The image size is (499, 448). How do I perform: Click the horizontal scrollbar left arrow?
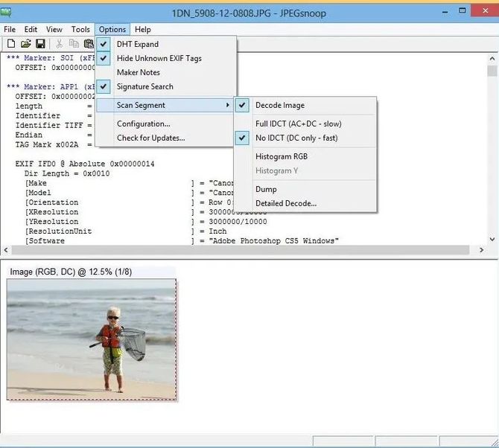[6, 250]
